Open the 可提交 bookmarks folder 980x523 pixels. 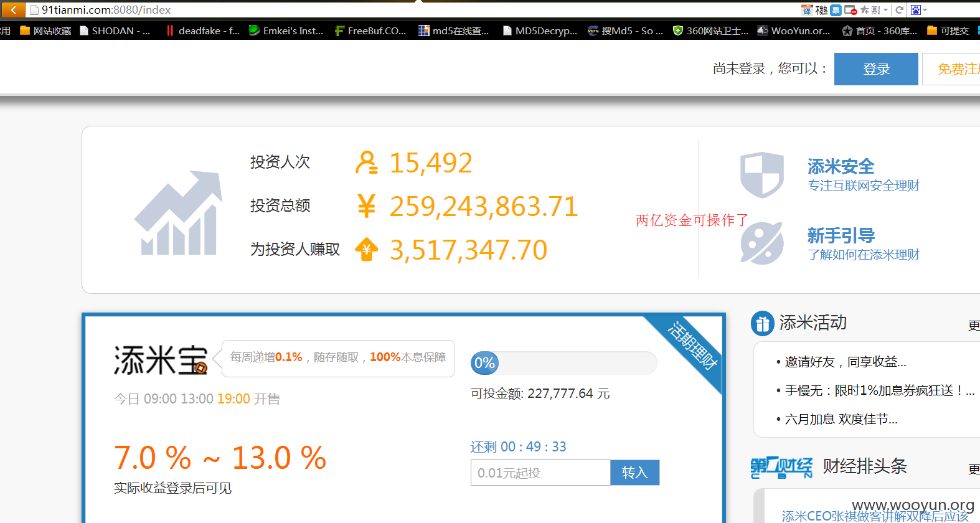pyautogui.click(x=948, y=31)
